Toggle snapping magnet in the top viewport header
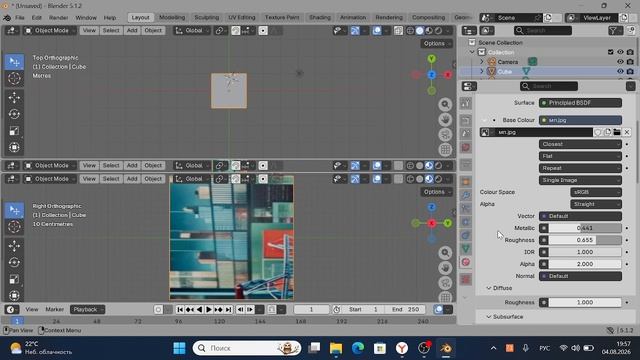The width and height of the screenshot is (640, 360). (x=236, y=31)
